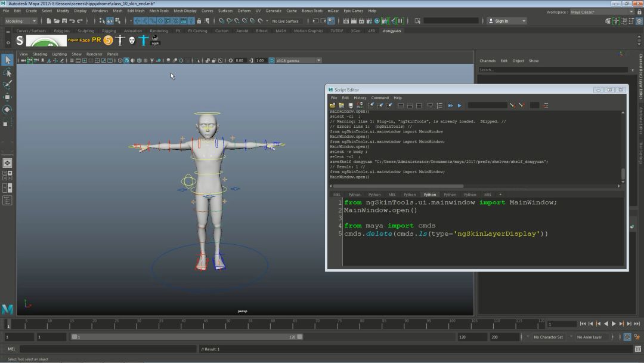644x363 pixels.
Task: Click the time range slider bar
Action: pyautogui.click(x=187, y=337)
